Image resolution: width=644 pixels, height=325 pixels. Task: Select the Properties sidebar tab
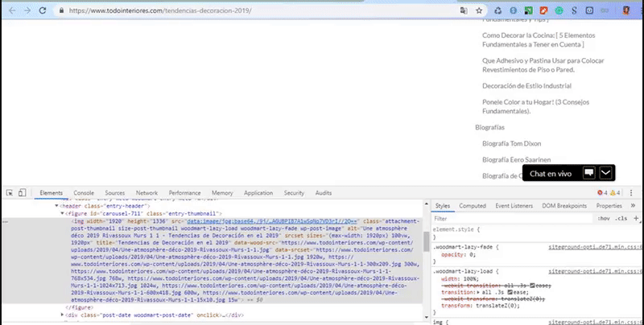pos(609,206)
